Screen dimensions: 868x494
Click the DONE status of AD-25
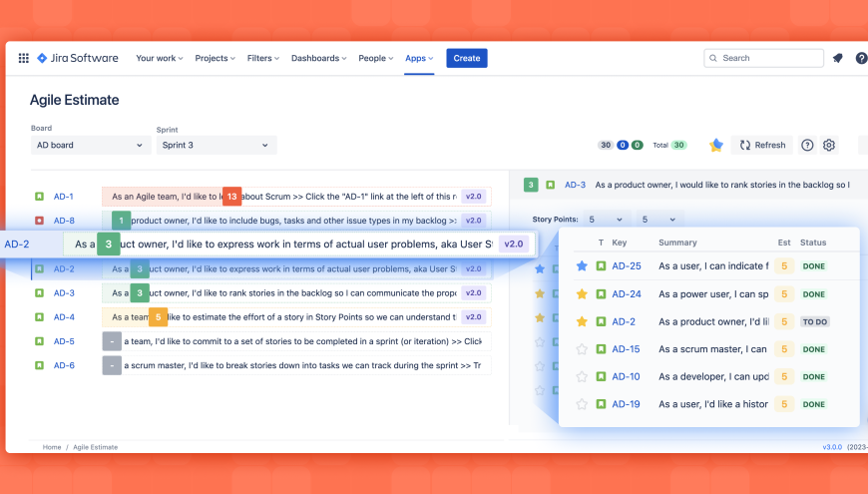pyautogui.click(x=814, y=266)
